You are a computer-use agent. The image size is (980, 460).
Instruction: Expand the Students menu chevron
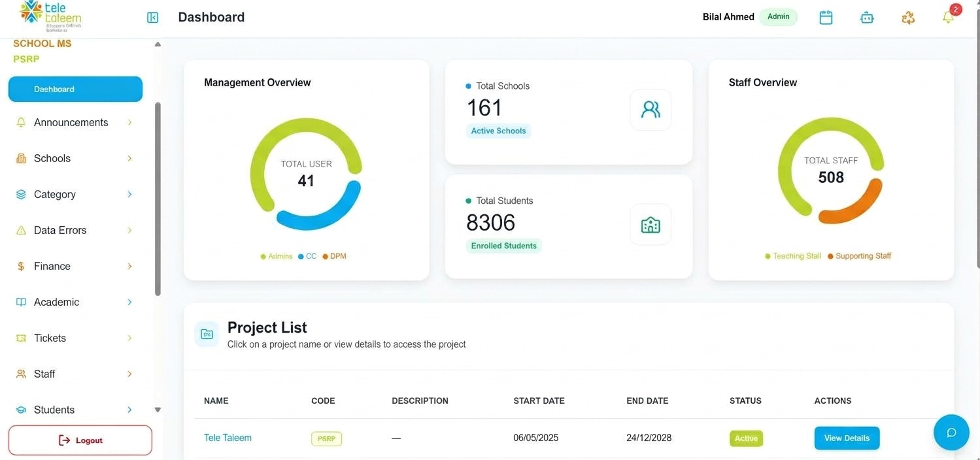129,410
